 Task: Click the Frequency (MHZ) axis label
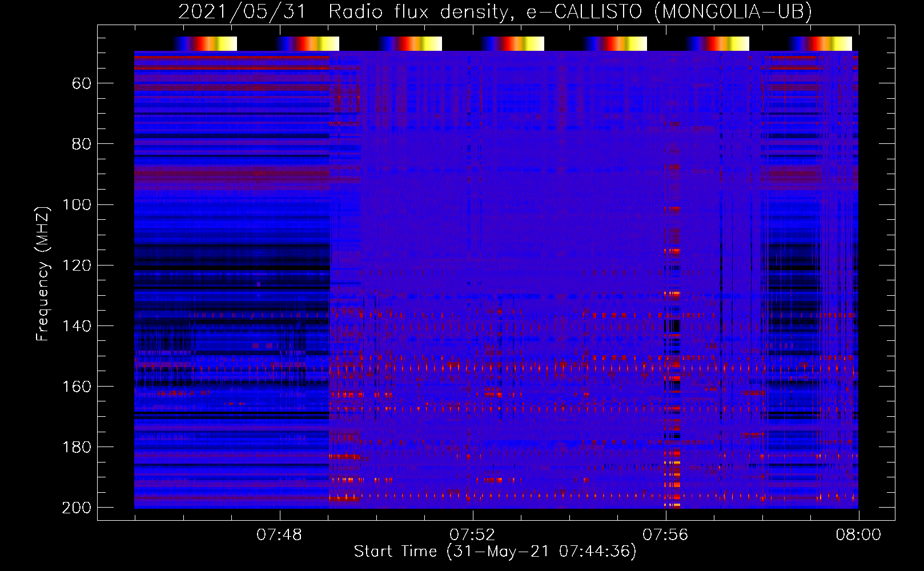[x=43, y=274]
